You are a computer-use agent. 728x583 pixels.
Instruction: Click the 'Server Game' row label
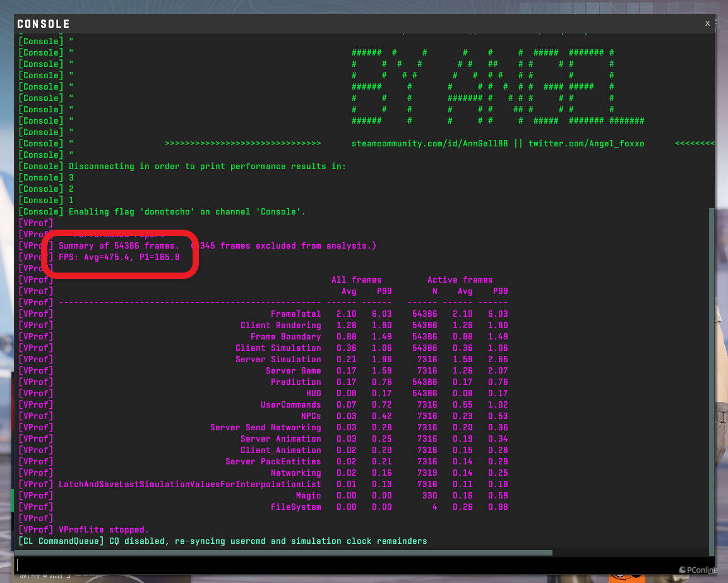pos(294,370)
